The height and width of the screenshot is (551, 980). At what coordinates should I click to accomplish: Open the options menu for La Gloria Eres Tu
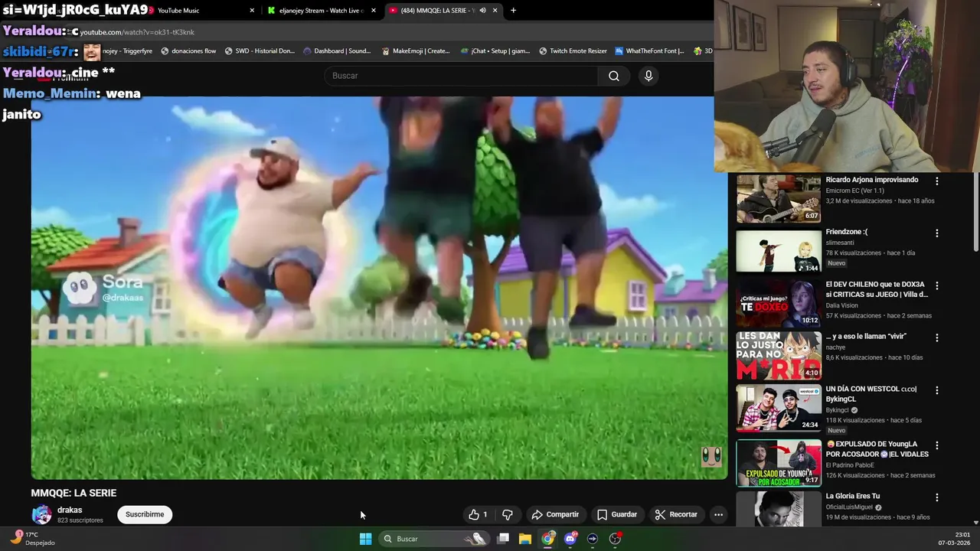click(x=936, y=497)
